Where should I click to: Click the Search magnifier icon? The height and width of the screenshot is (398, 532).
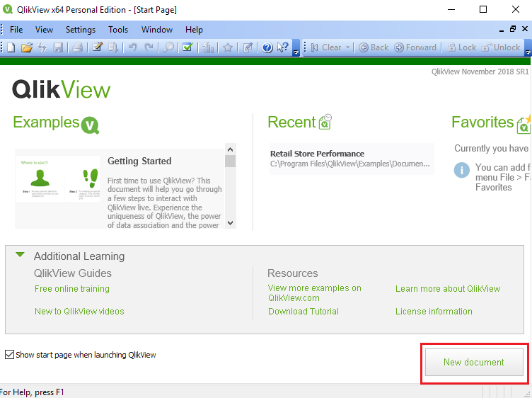pos(168,47)
